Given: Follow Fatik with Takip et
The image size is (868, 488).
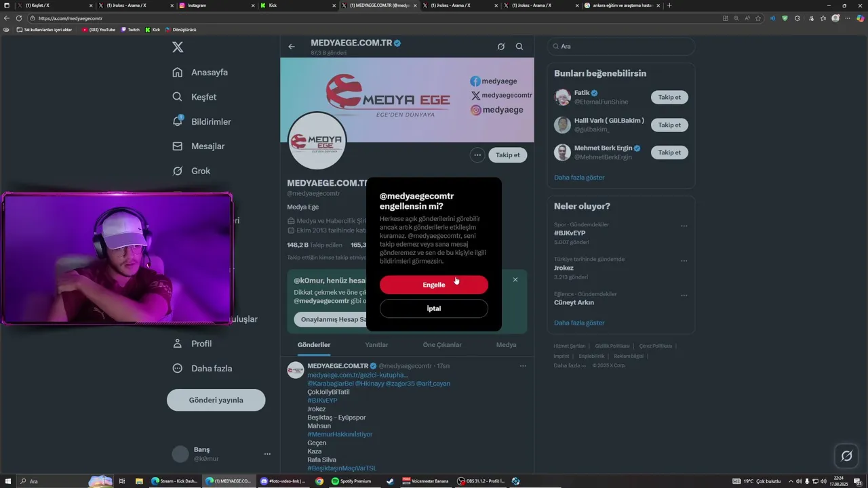Looking at the screenshot, I should 669,98.
